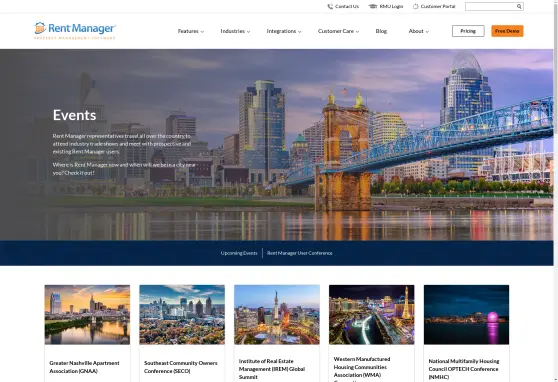This screenshot has width=558, height=382.
Task: Click the Rent Manager logo
Action: (75, 31)
